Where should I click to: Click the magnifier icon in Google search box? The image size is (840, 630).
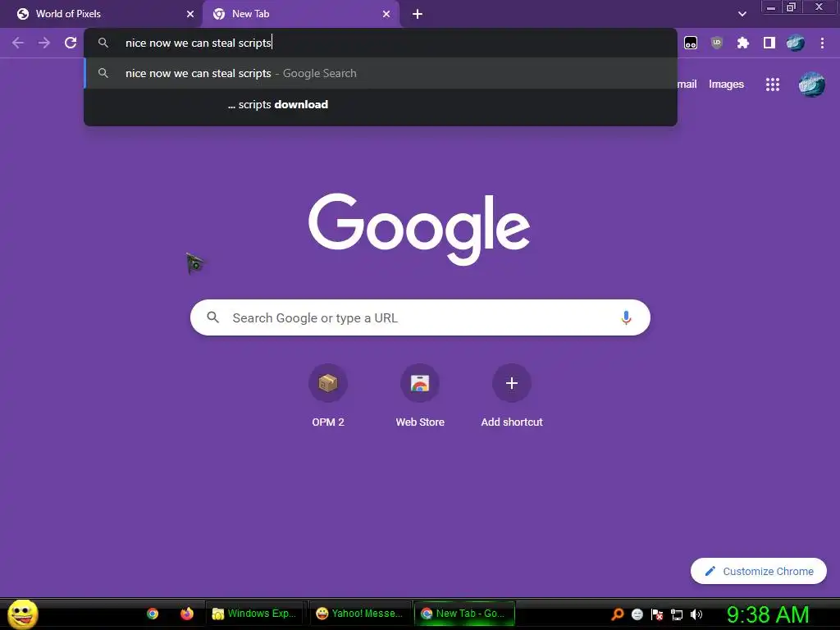pos(212,317)
